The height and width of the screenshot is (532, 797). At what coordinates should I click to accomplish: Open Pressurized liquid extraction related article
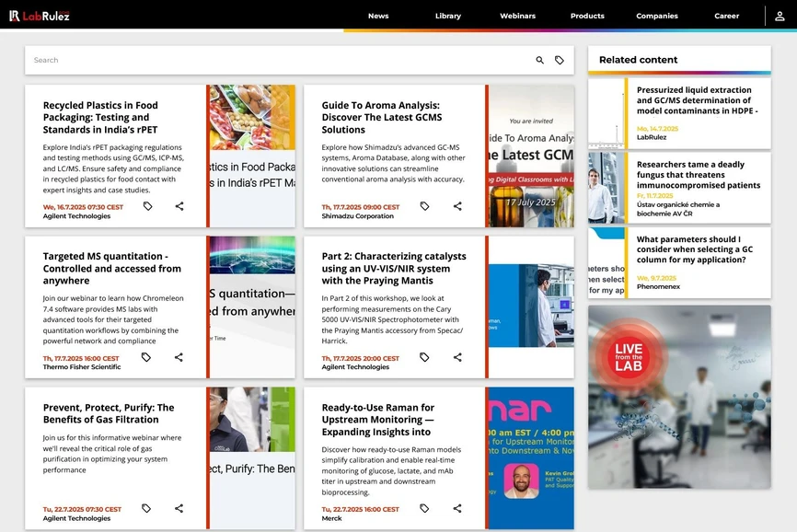coord(697,100)
